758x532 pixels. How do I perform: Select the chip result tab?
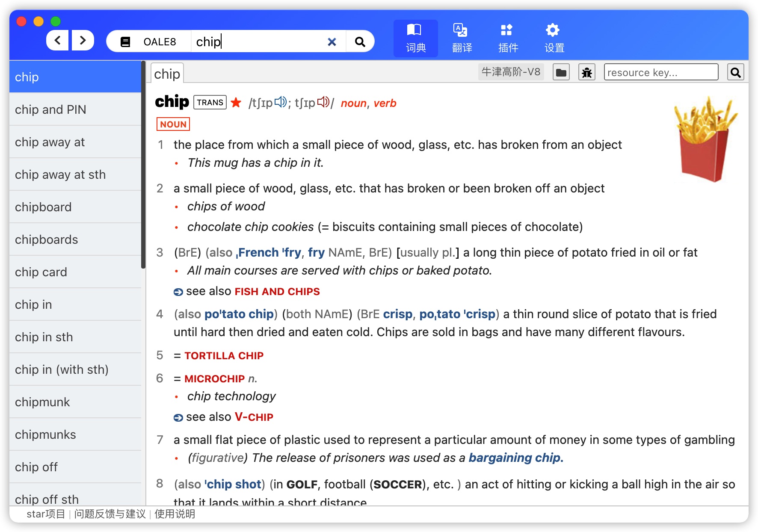[x=167, y=74]
